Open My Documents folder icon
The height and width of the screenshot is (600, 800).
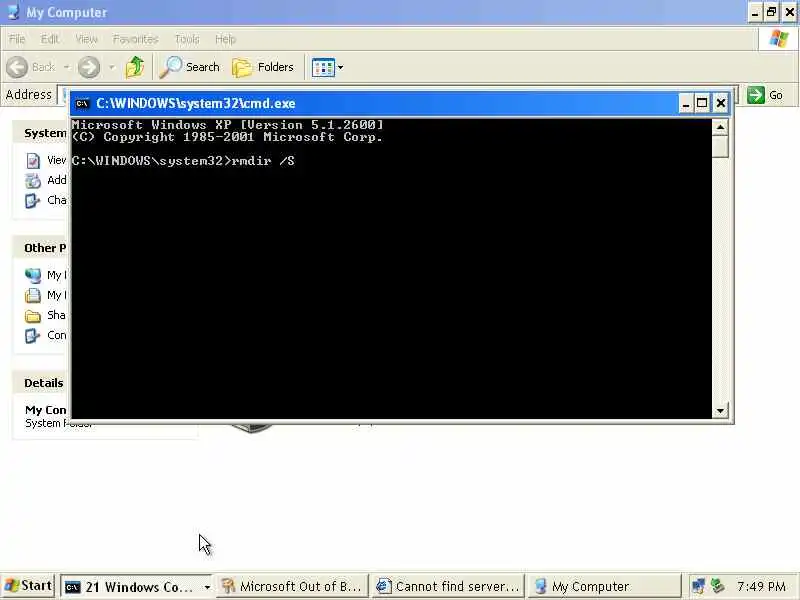33,295
